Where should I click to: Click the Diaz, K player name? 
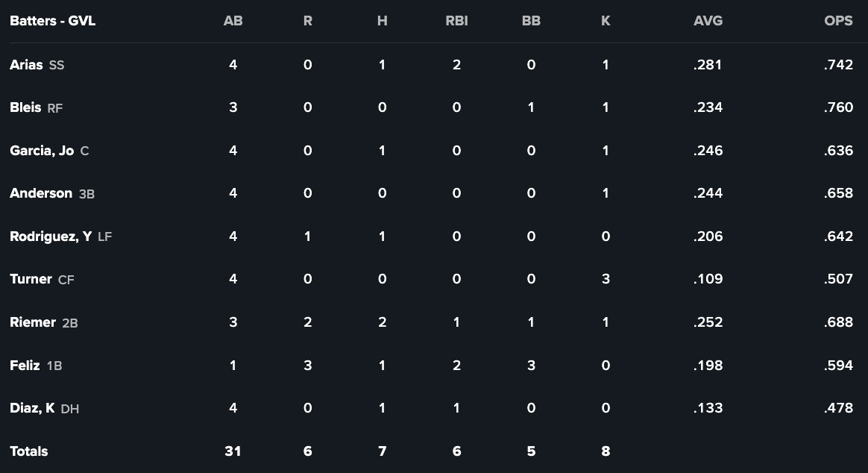(32, 408)
